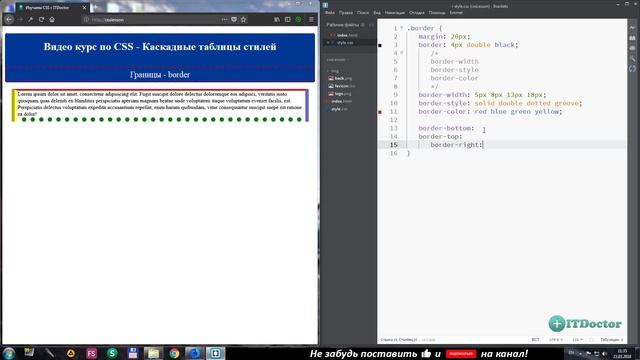Click red color swatch in line 11 gutter
The width and height of the screenshot is (640, 360).
[380, 112]
